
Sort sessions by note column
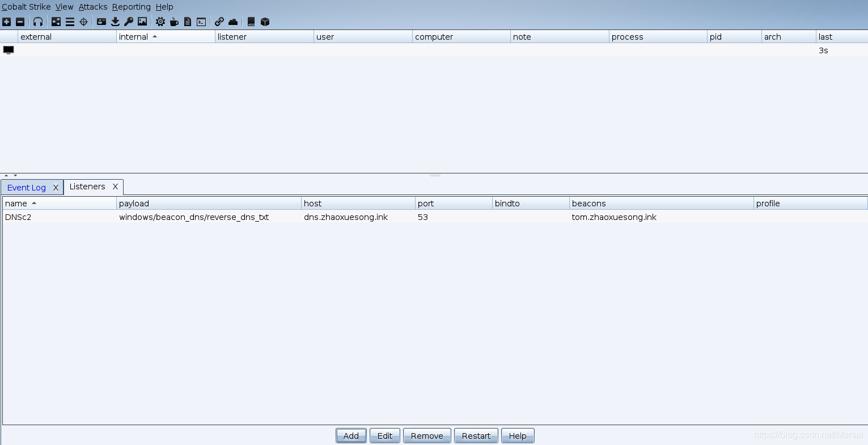click(560, 37)
